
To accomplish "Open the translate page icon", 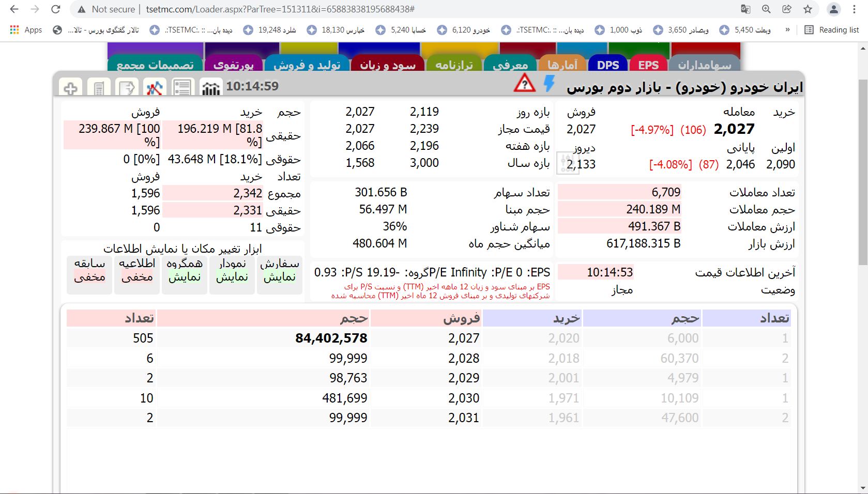I will [x=745, y=9].
